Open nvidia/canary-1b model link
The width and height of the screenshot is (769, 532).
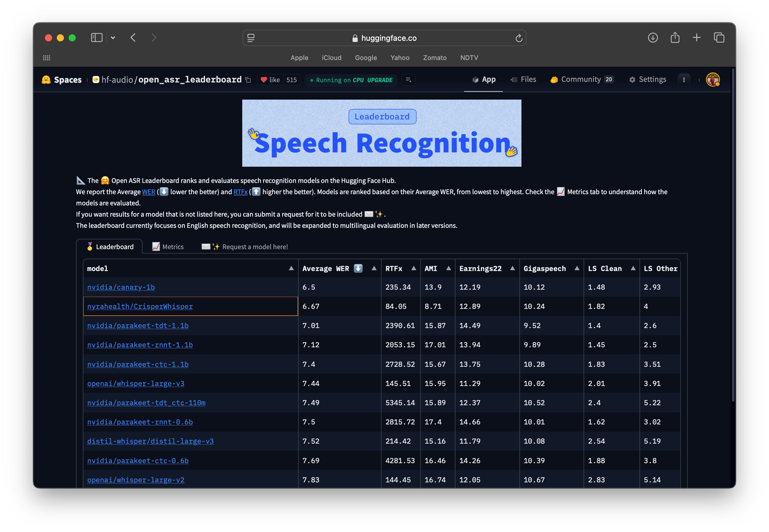tap(121, 287)
